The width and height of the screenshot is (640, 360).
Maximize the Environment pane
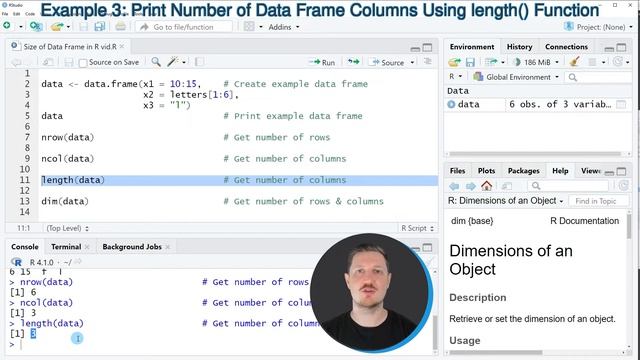621,48
